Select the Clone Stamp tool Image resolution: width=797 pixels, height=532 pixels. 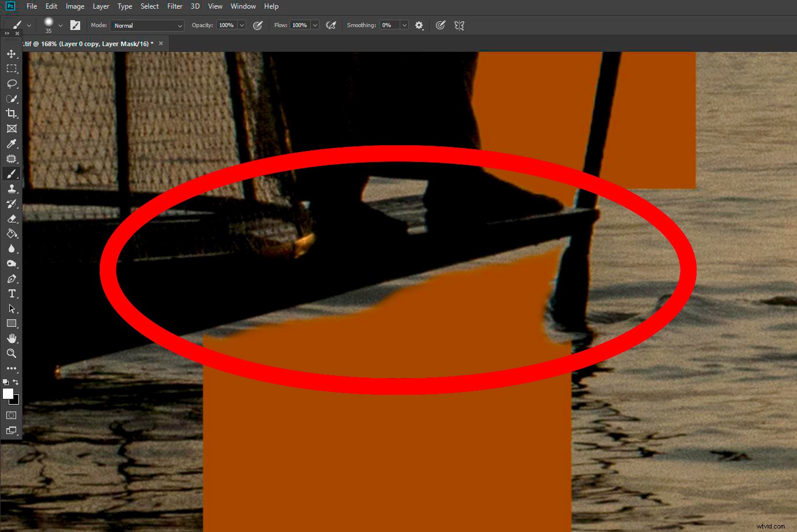(x=12, y=188)
